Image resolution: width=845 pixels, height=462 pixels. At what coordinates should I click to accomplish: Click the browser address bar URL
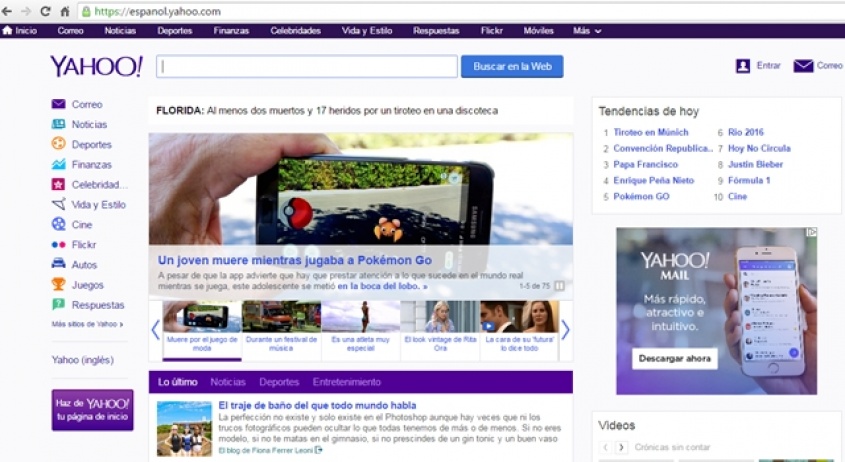pos(157,11)
